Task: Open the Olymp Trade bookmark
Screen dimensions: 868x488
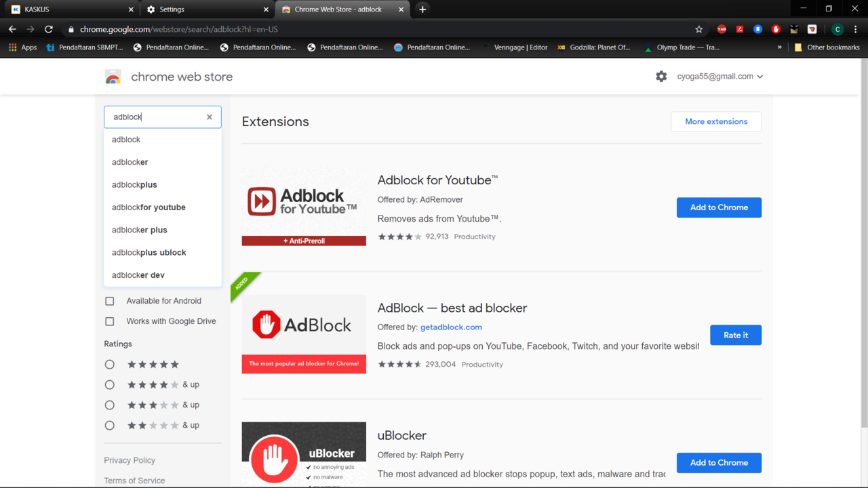Action: click(x=682, y=47)
